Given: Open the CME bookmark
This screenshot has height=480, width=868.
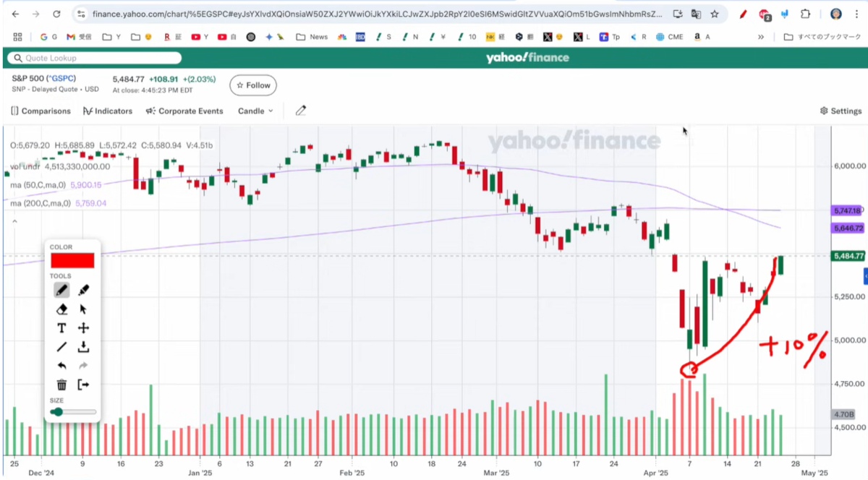Looking at the screenshot, I should (669, 37).
